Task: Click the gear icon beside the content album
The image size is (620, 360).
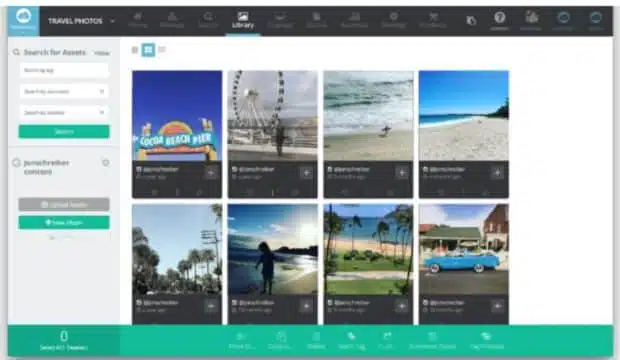Action: click(x=106, y=163)
